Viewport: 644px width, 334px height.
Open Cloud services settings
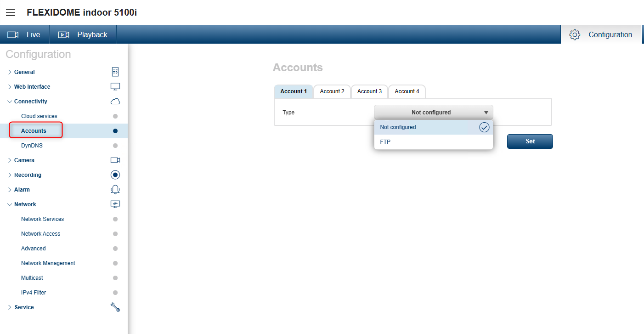click(39, 116)
